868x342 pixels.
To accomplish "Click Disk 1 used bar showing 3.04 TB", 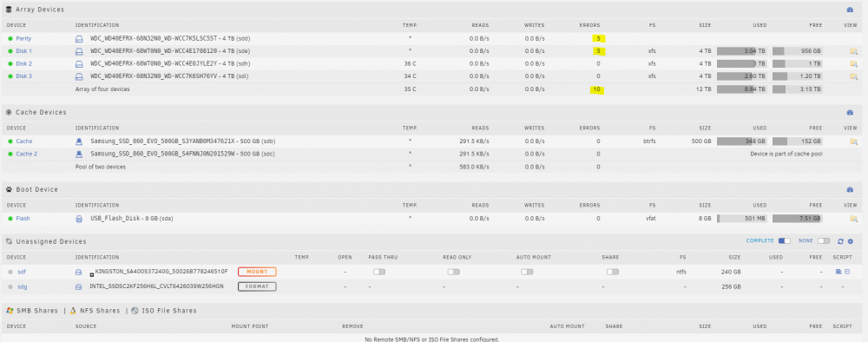I will pos(742,51).
